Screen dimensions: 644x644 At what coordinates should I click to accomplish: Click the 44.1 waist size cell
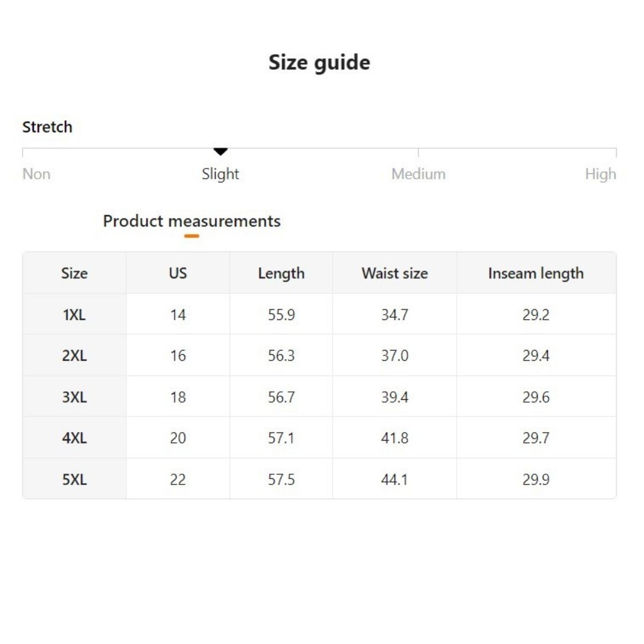click(394, 479)
